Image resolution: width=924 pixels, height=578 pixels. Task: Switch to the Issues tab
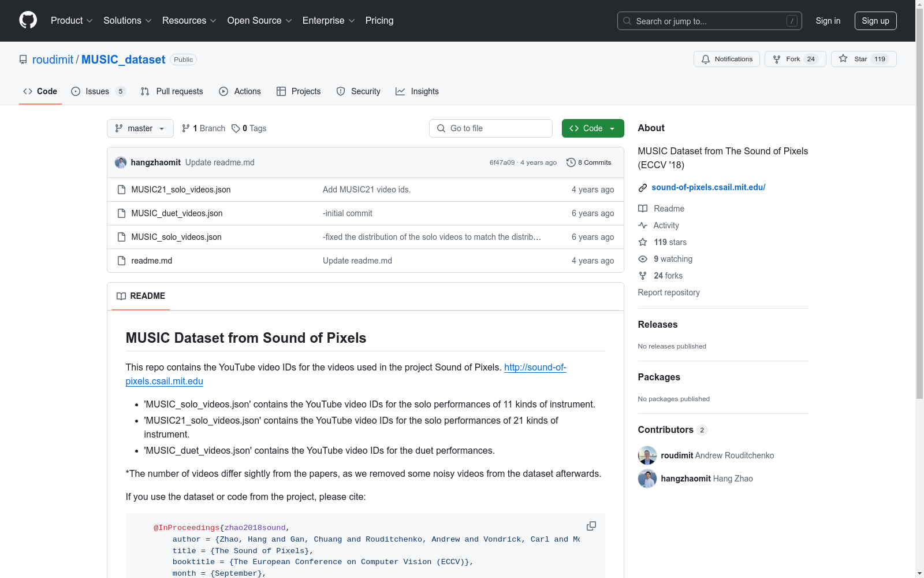pyautogui.click(x=98, y=91)
